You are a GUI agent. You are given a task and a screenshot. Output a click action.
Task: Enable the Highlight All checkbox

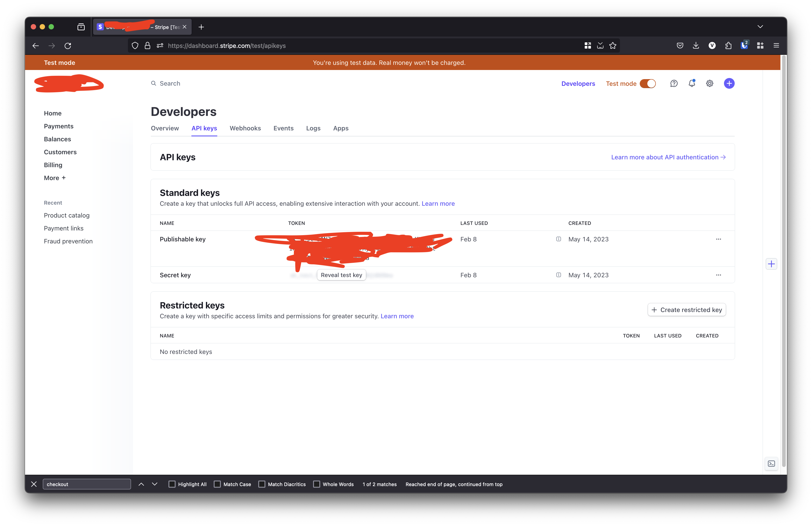click(172, 484)
